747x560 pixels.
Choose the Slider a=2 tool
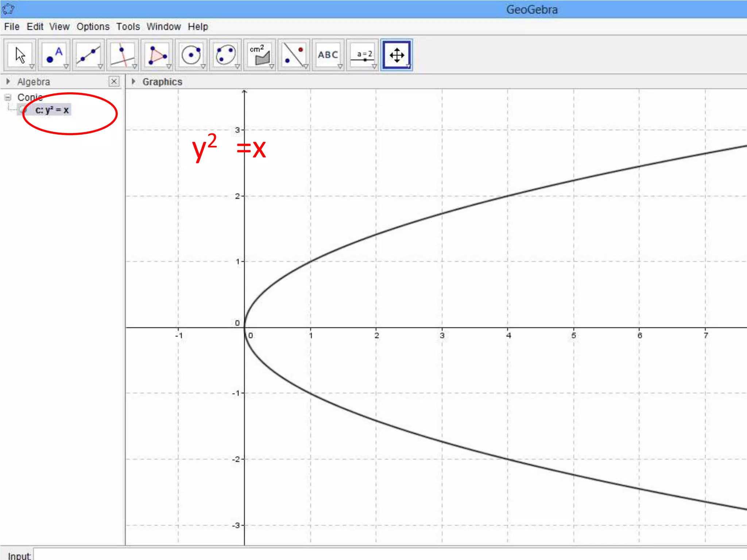coord(363,55)
